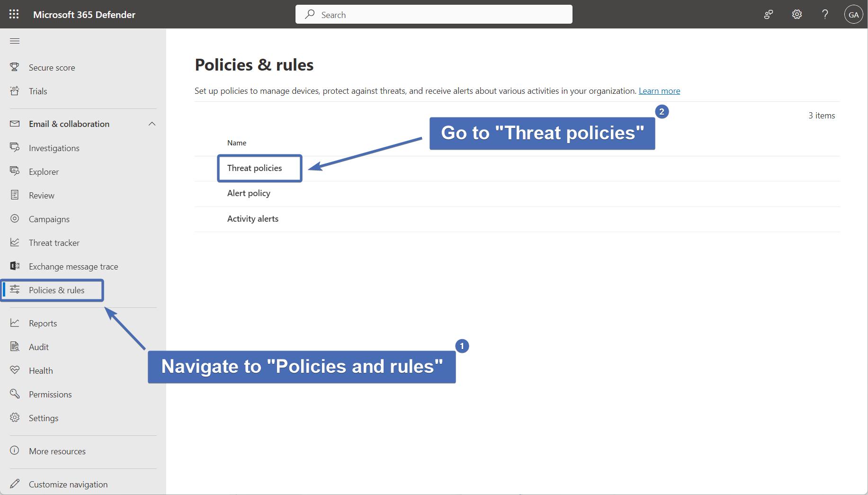Click the Policies & rules sliders icon
868x495 pixels.
click(15, 289)
